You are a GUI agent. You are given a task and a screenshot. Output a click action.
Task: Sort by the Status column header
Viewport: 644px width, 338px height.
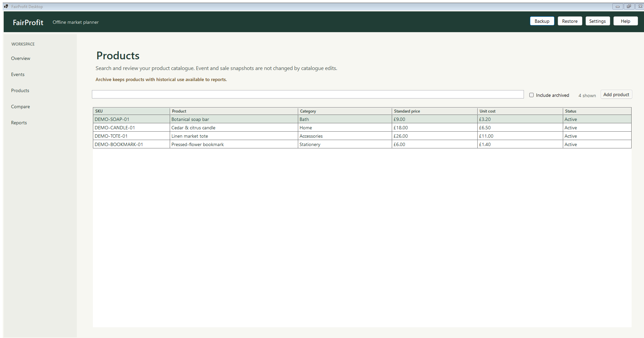(597, 111)
